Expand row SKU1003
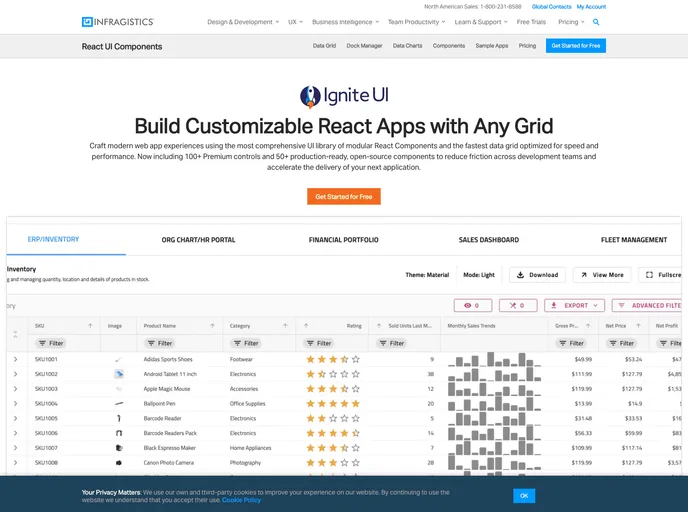This screenshot has height=512, width=688. click(x=15, y=389)
